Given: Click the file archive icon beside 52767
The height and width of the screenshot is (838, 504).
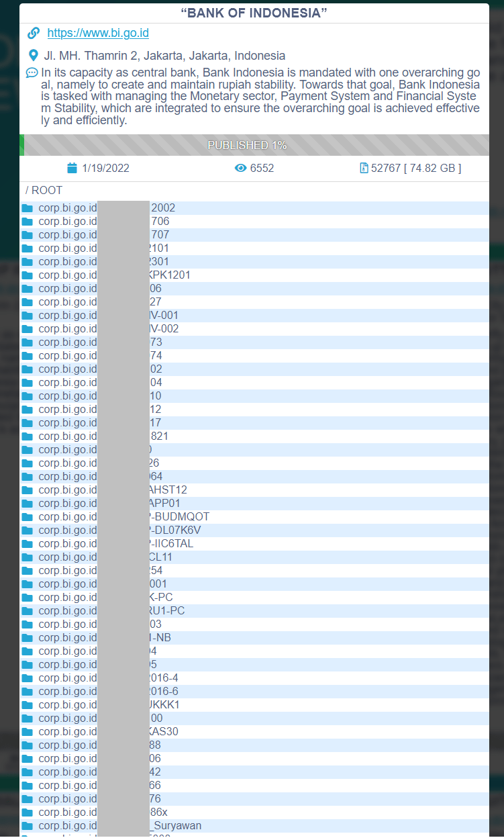Looking at the screenshot, I should 364,168.
